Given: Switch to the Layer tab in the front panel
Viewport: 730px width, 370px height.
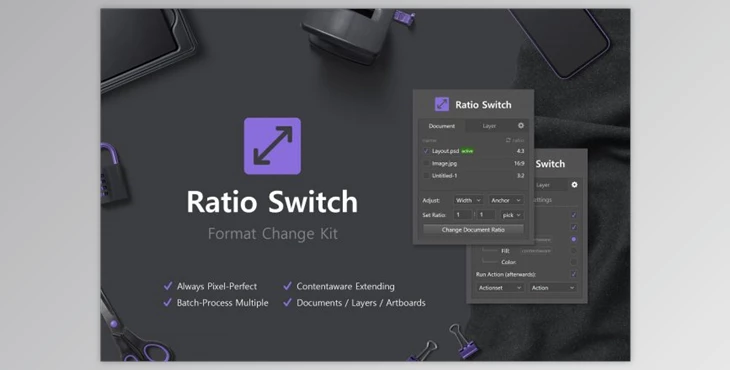Looking at the screenshot, I should (489, 126).
